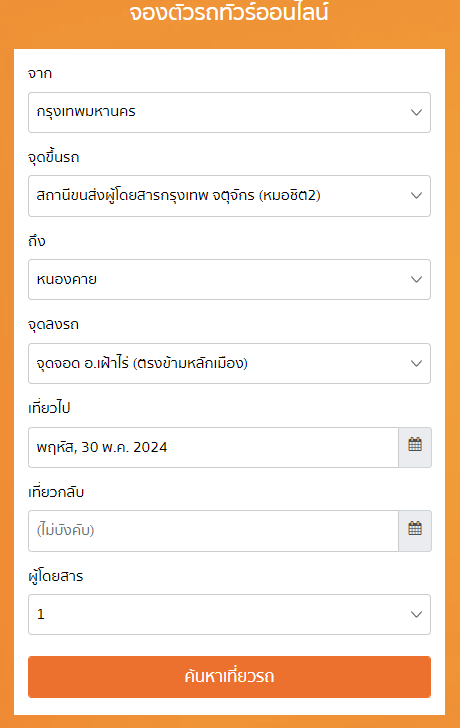Expand the จุดขึ้นรถ dropdown chevron
The width and height of the screenshot is (460, 728).
pyautogui.click(x=416, y=195)
